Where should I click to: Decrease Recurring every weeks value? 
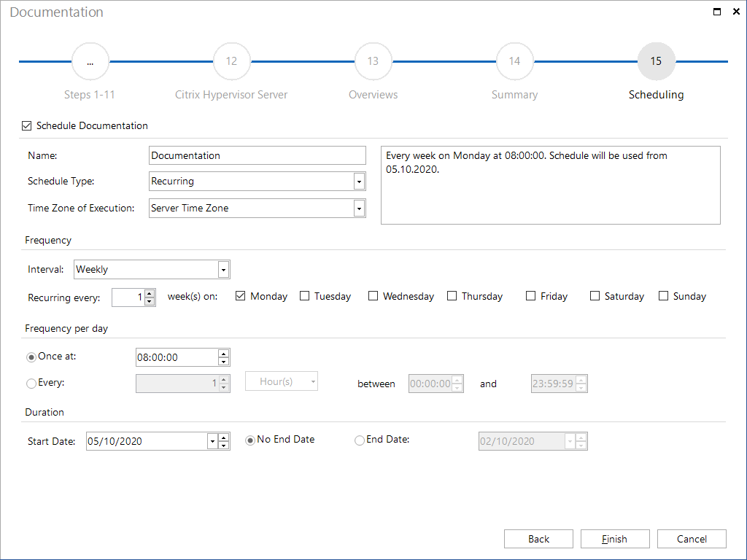coord(150,301)
